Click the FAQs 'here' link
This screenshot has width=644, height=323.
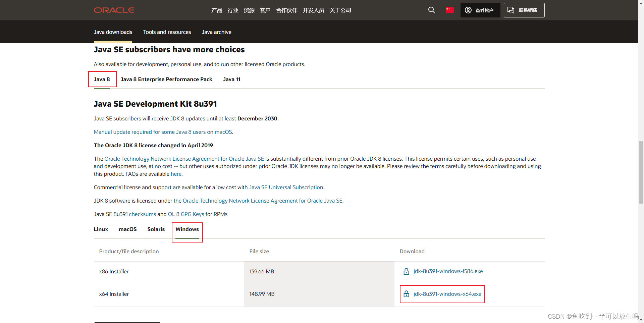(x=176, y=174)
